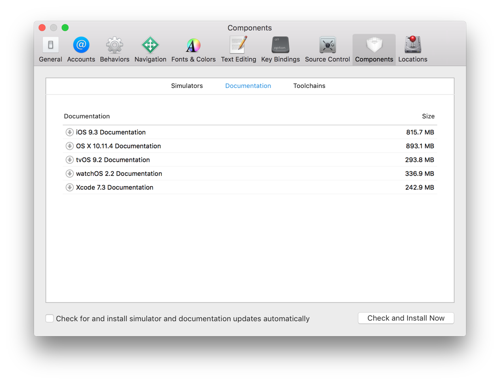Open the Locations preferences pane
The image size is (500, 385).
pyautogui.click(x=413, y=49)
